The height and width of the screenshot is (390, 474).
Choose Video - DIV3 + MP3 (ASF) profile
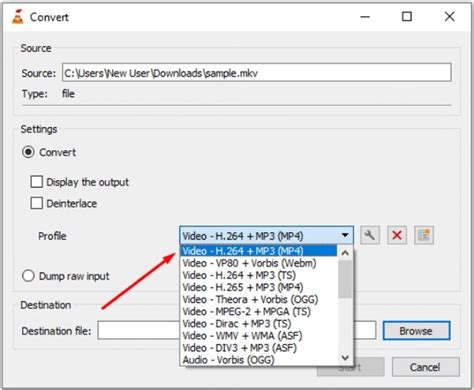tap(259, 348)
